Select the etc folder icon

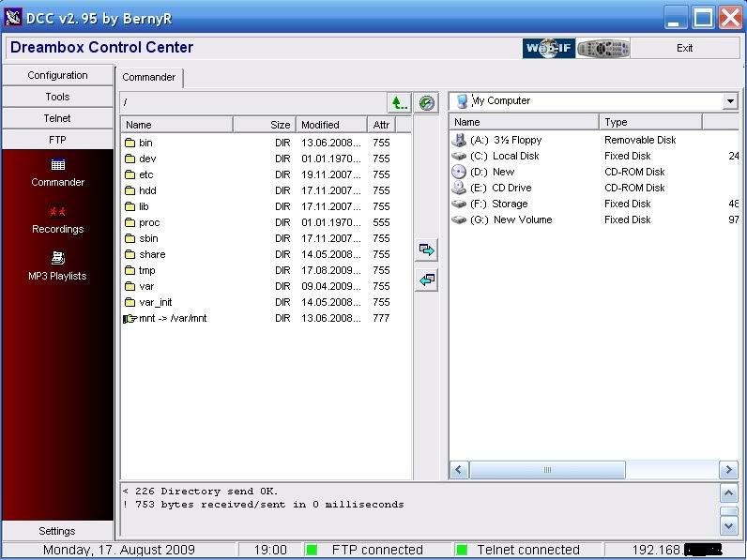tap(130, 174)
